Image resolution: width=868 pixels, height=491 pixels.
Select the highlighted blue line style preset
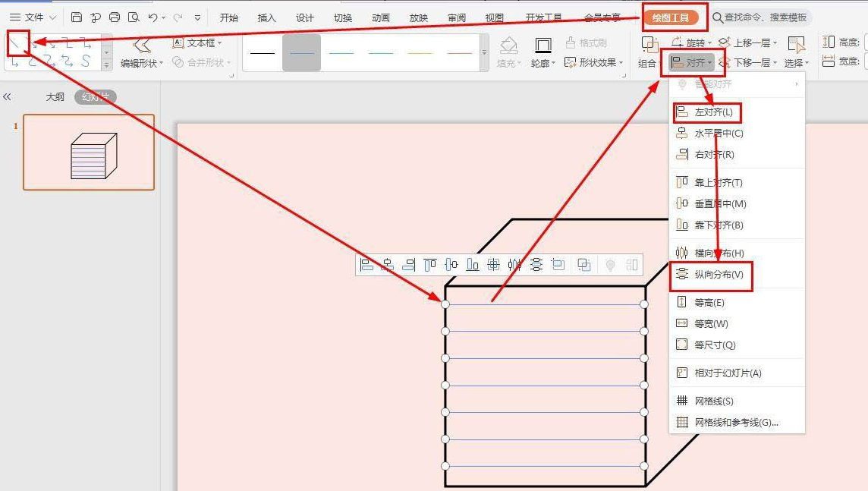pos(302,52)
